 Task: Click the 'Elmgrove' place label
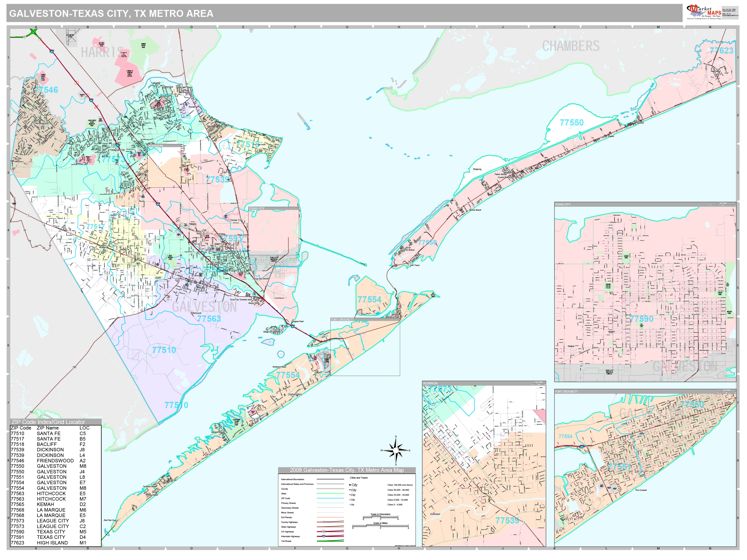pyautogui.click(x=477, y=169)
